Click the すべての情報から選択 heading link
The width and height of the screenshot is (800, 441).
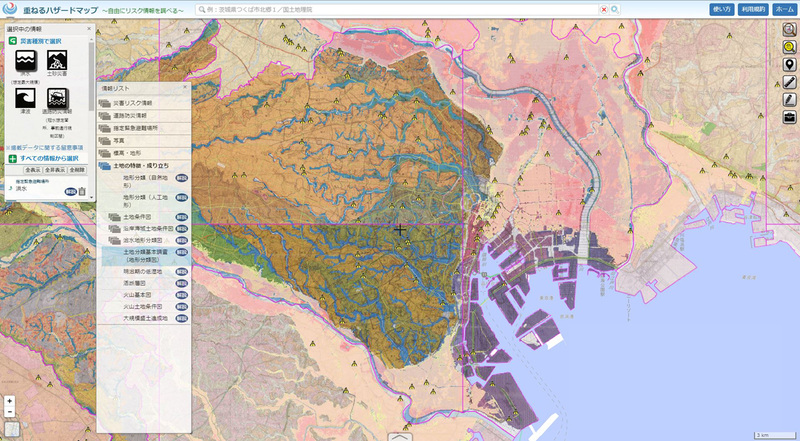[x=51, y=159]
